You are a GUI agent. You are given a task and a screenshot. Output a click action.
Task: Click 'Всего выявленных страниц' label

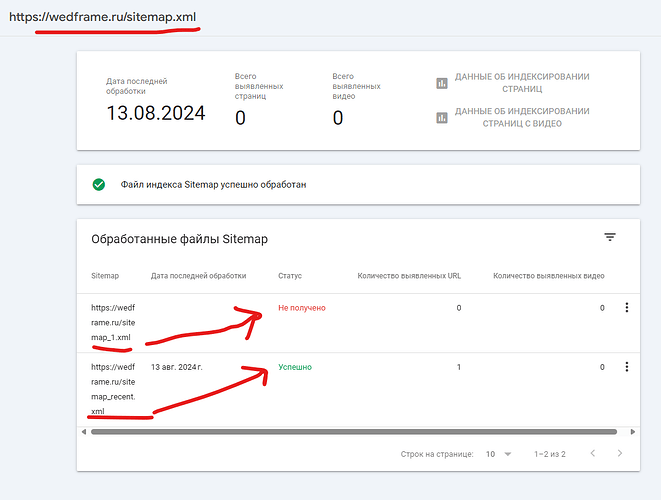(x=259, y=86)
